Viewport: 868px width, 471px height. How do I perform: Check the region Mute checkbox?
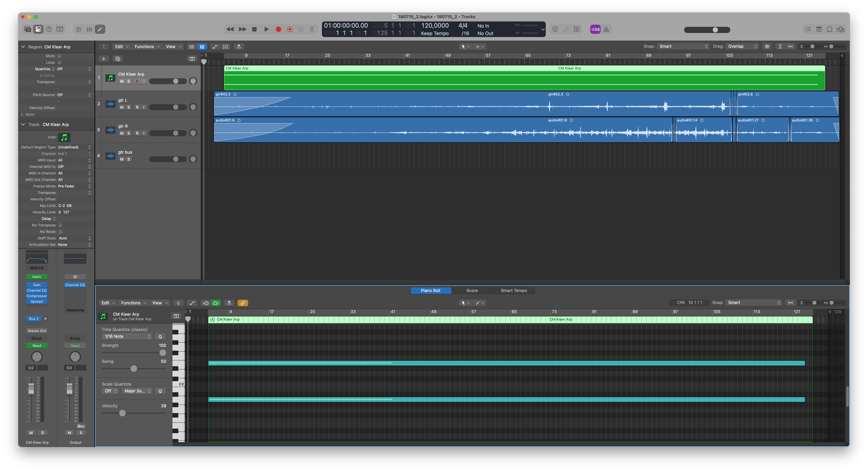click(x=60, y=56)
